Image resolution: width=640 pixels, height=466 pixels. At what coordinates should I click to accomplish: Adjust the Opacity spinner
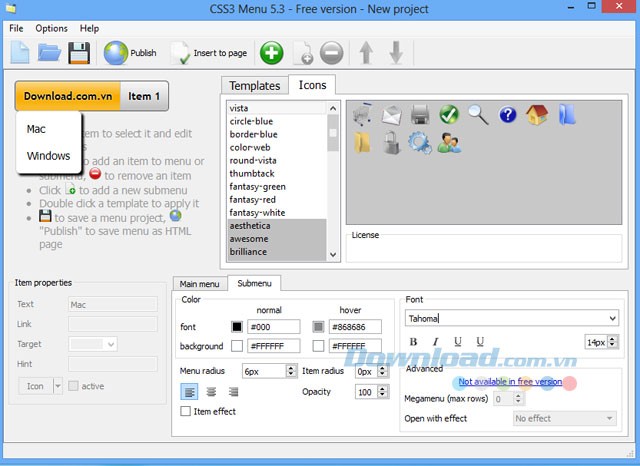point(382,392)
